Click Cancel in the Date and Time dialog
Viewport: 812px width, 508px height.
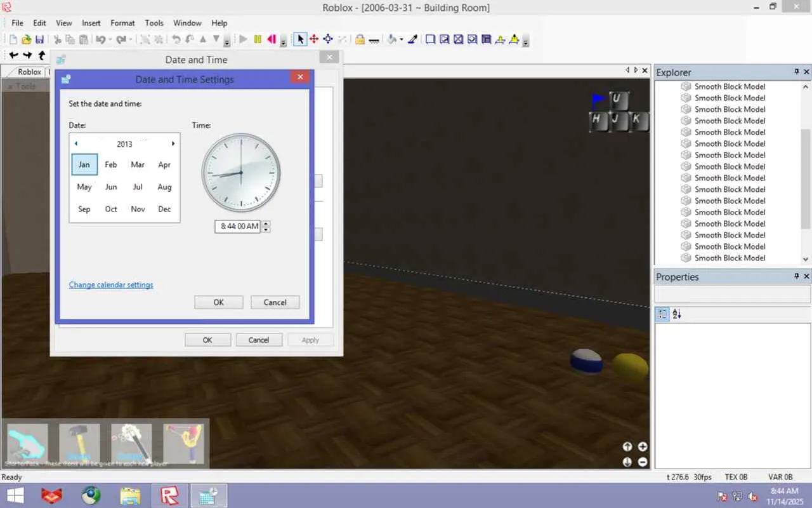point(259,340)
